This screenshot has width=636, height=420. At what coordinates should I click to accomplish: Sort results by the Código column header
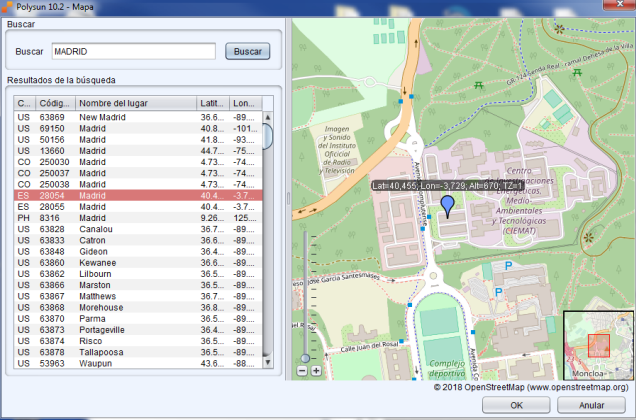pos(55,103)
